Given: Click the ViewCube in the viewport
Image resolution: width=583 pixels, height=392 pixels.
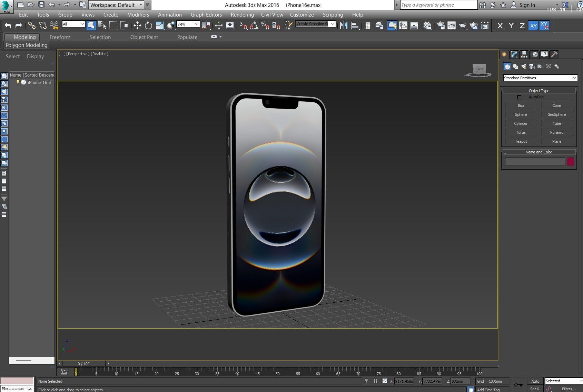Looking at the screenshot, I should [478, 70].
